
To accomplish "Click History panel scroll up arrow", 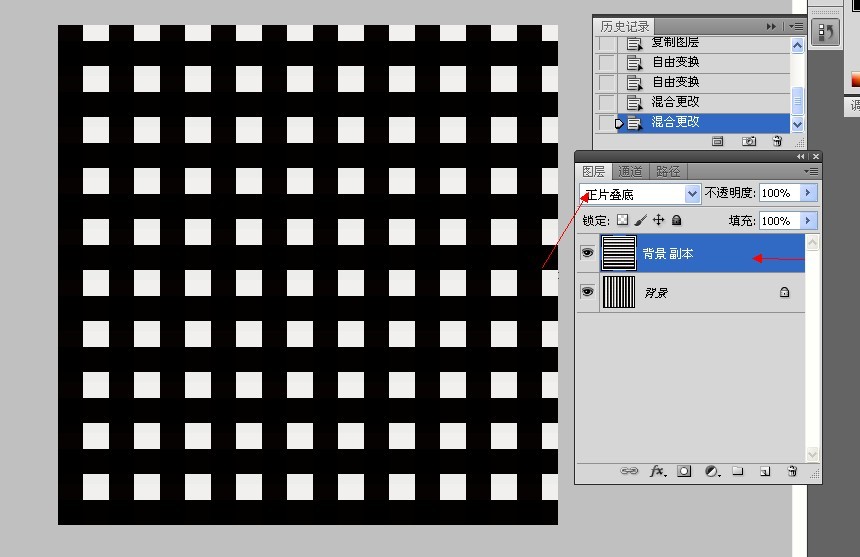I will coord(797,46).
